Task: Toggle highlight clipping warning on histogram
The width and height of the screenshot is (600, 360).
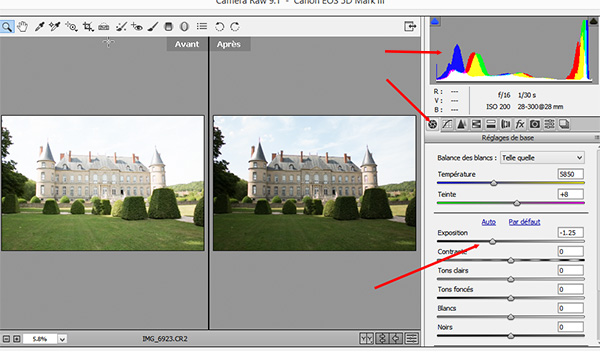Action: [594, 21]
